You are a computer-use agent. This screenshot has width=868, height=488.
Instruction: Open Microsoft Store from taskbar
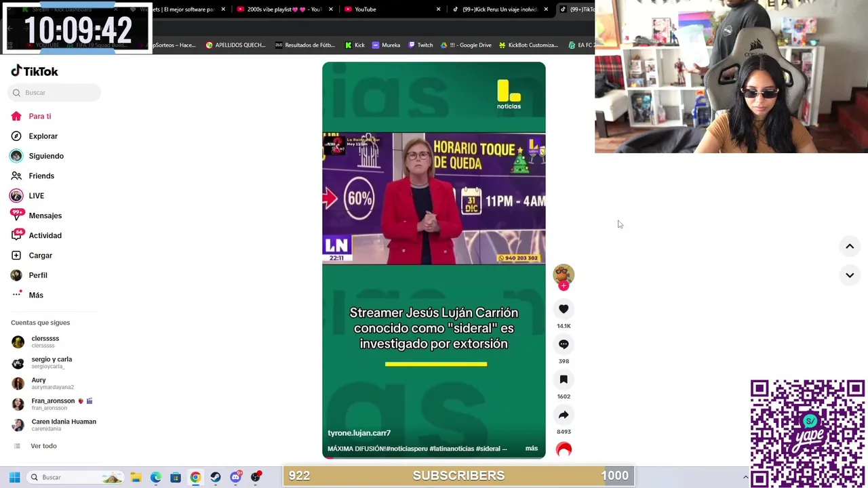point(176,478)
